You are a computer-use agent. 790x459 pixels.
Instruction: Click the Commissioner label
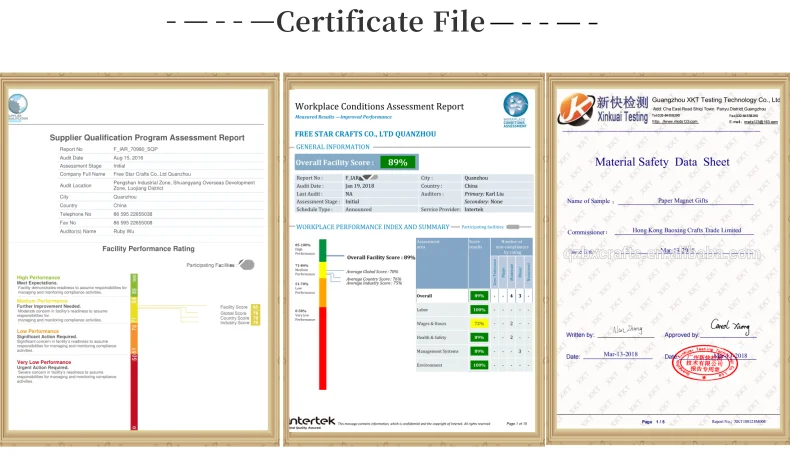(587, 232)
